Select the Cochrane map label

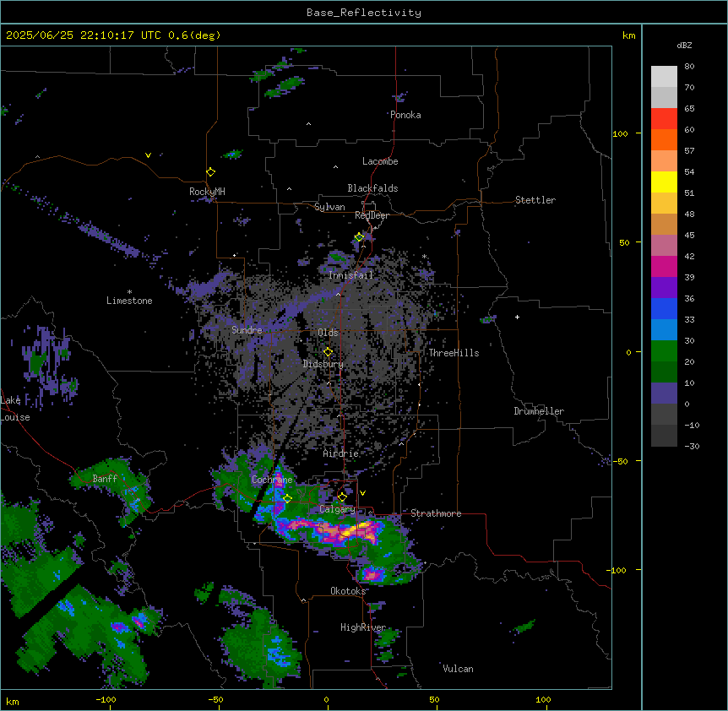click(x=272, y=480)
